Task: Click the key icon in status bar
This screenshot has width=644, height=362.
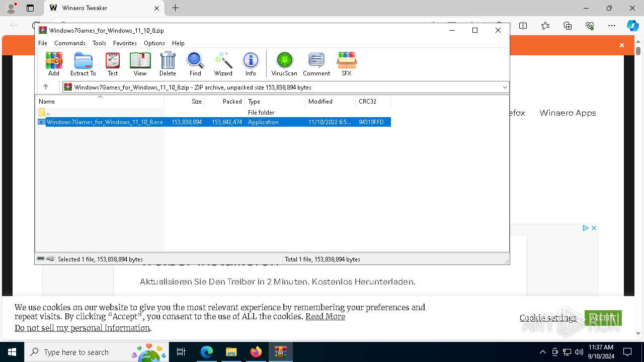Action: click(50, 259)
